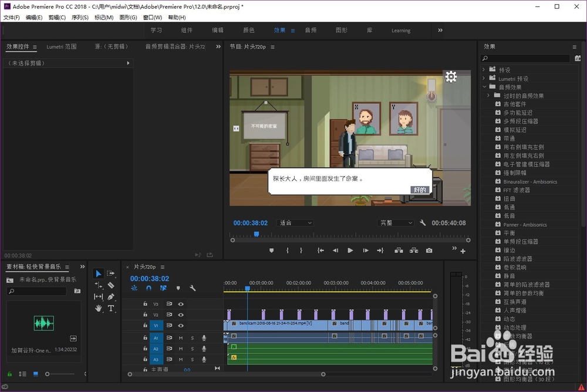Select the Track Select Forward tool
The width and height of the screenshot is (587, 392).
click(111, 273)
